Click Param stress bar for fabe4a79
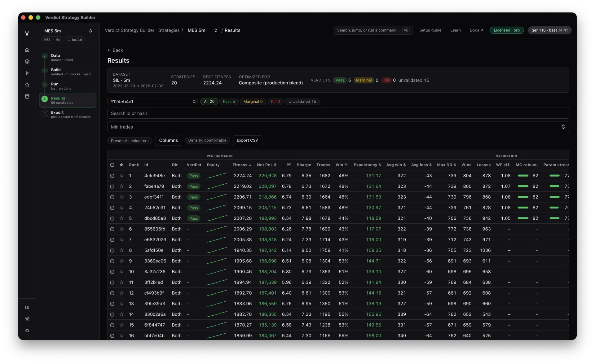 554,186
